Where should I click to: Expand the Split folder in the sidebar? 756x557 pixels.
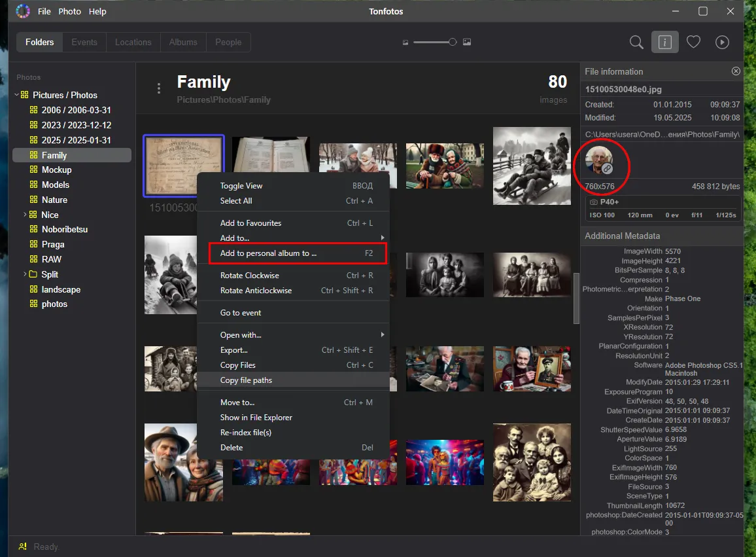[25, 274]
